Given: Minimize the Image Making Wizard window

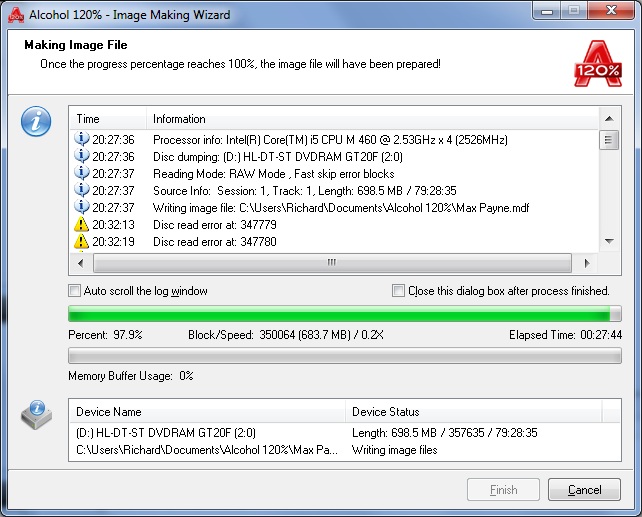Looking at the screenshot, I should point(547,11).
